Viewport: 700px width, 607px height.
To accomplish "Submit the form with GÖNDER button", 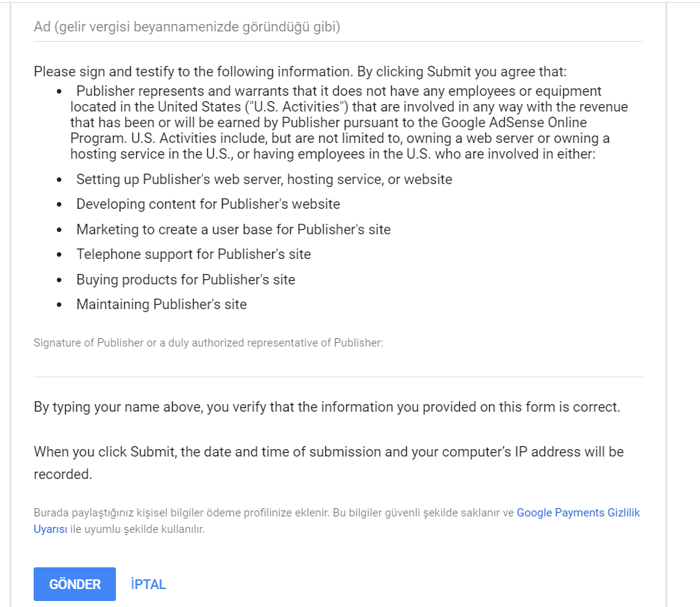I will tap(75, 585).
